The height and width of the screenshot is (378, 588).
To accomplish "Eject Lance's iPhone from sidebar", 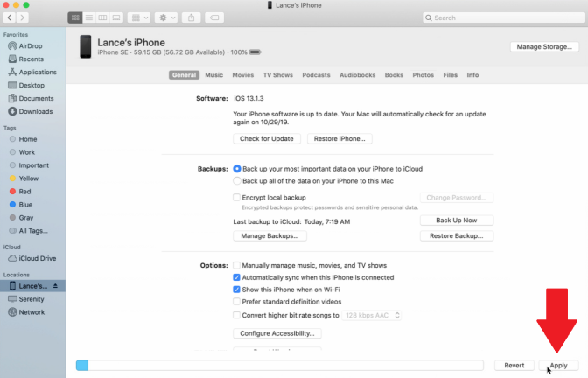I will point(55,286).
